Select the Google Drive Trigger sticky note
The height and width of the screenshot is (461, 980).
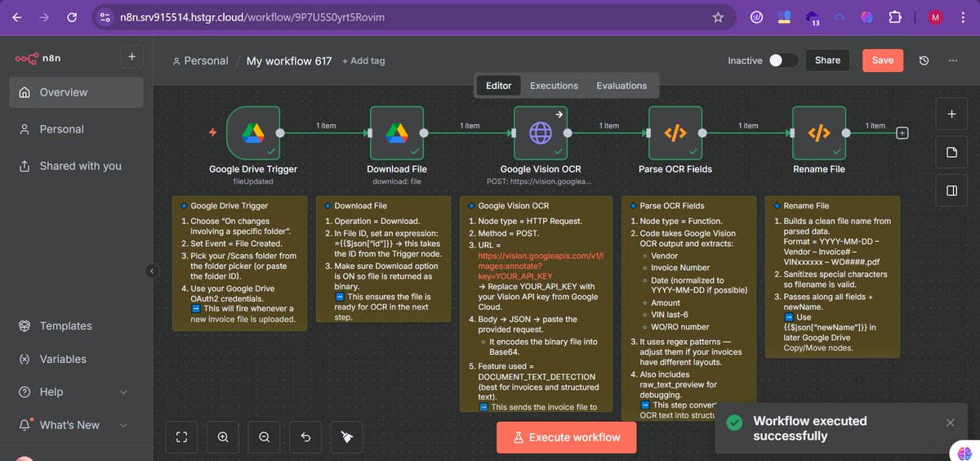pyautogui.click(x=239, y=263)
